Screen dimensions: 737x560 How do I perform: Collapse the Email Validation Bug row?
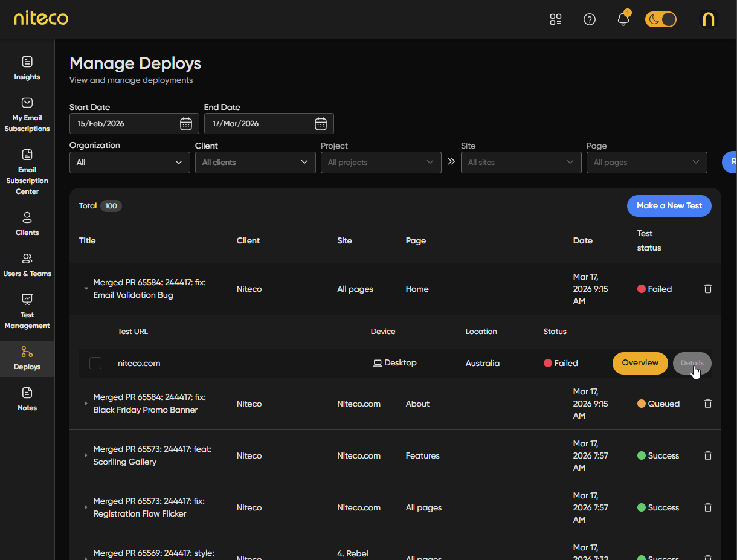86,289
